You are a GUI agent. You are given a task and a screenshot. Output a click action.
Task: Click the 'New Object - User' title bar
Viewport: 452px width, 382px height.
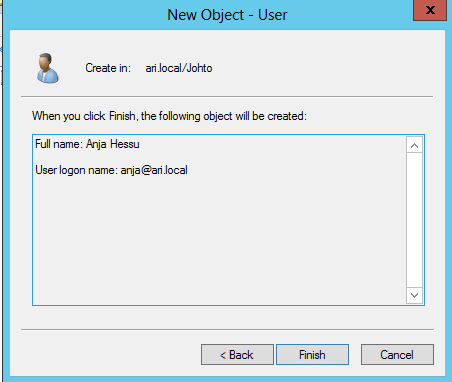pyautogui.click(x=227, y=15)
